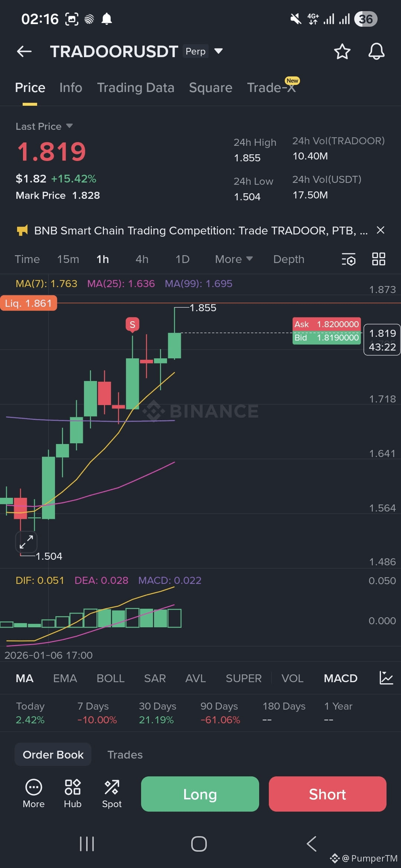Open the price alert bell icon
The width and height of the screenshot is (401, 868).
pyautogui.click(x=376, y=51)
